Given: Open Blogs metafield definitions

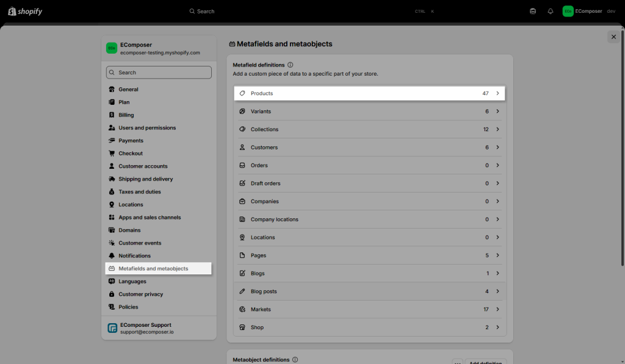Looking at the screenshot, I should 369,273.
